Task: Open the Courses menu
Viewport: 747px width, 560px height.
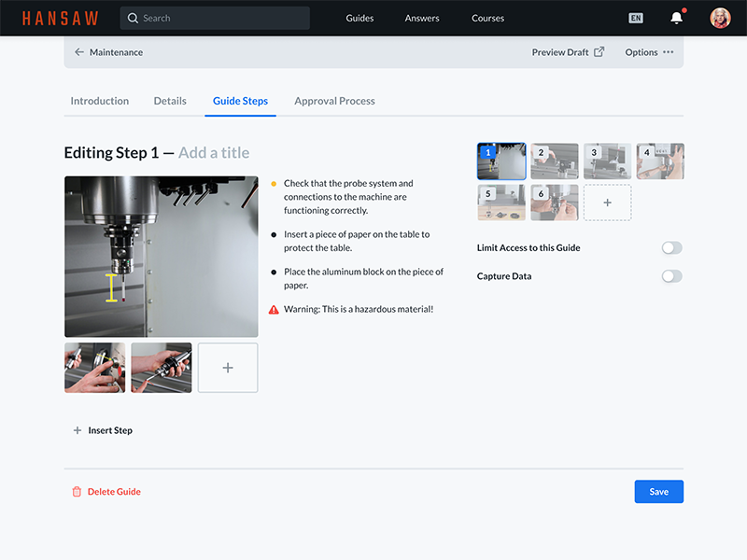Action: tap(487, 18)
